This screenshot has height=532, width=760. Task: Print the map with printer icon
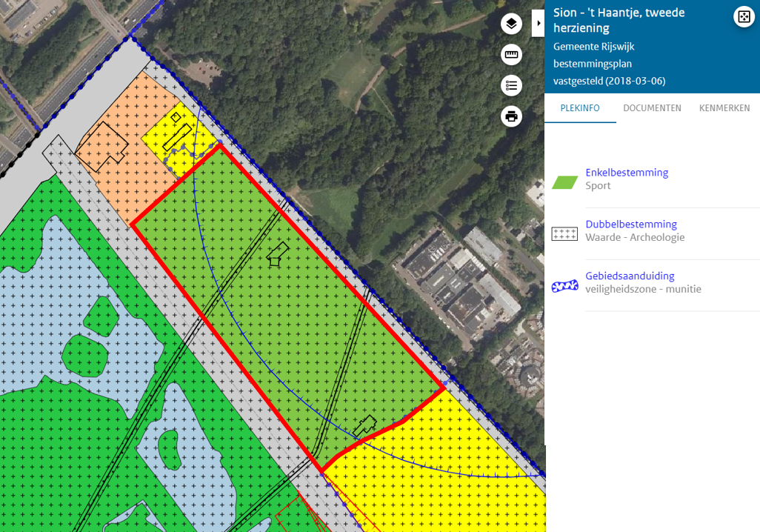point(511,116)
